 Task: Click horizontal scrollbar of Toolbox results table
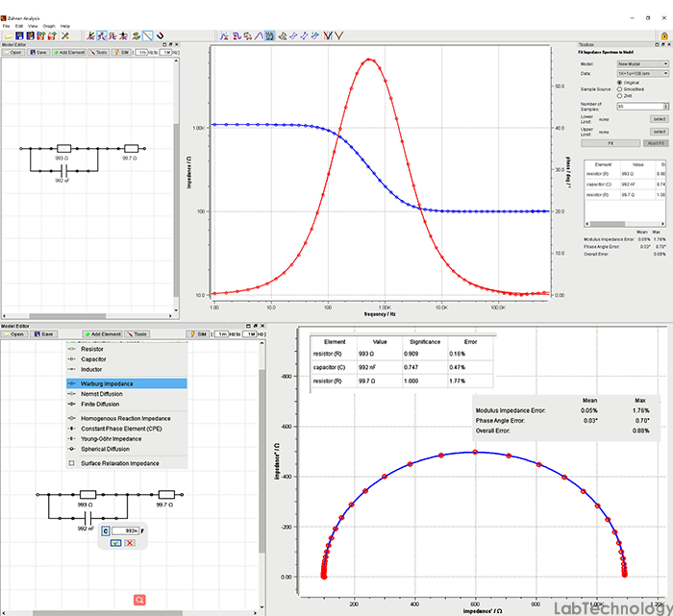click(x=608, y=224)
